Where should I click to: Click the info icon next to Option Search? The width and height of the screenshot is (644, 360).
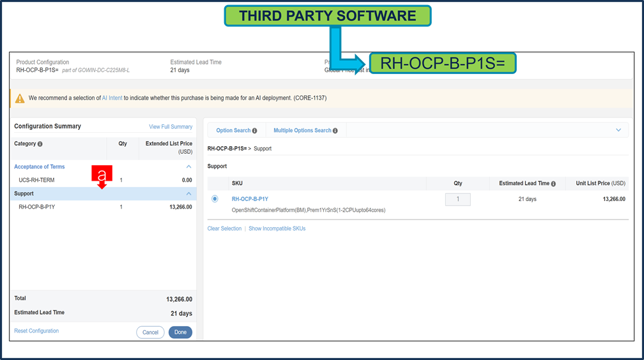coord(255,131)
